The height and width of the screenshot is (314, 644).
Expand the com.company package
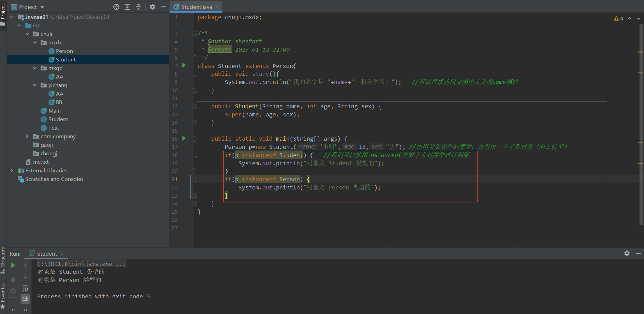pyautogui.click(x=27, y=136)
